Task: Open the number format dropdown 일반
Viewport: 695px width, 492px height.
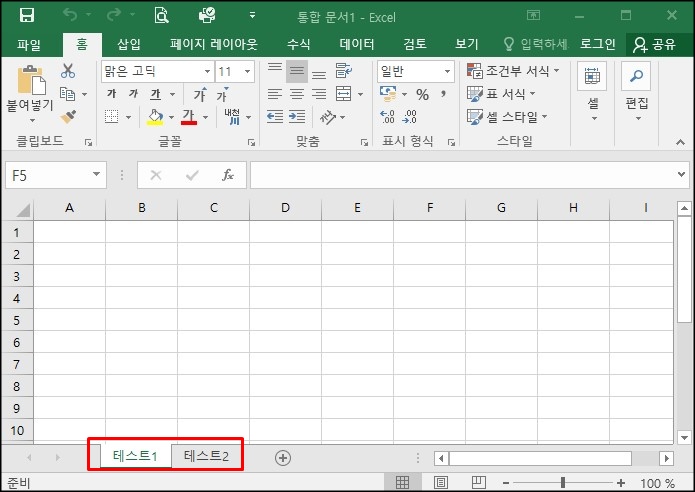Action: 447,71
